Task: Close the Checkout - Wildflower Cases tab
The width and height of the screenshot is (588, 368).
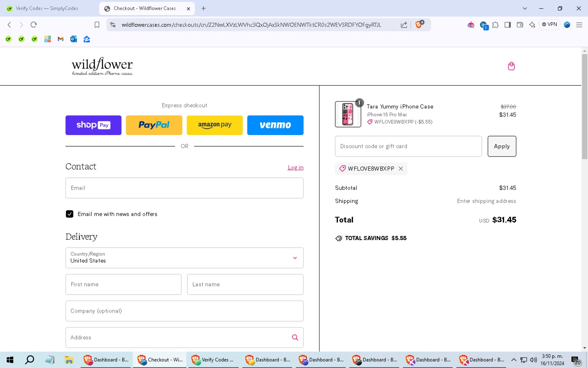Action: [188, 8]
